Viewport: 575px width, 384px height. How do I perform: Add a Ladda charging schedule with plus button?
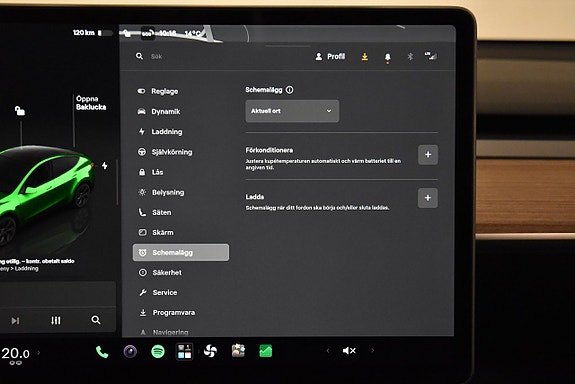(428, 198)
